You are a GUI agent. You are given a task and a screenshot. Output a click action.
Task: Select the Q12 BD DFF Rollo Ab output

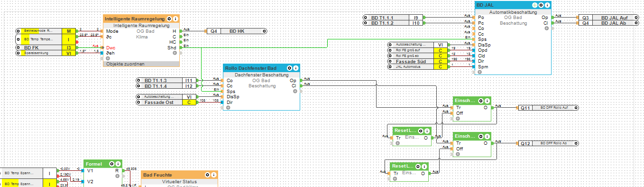coord(547,143)
